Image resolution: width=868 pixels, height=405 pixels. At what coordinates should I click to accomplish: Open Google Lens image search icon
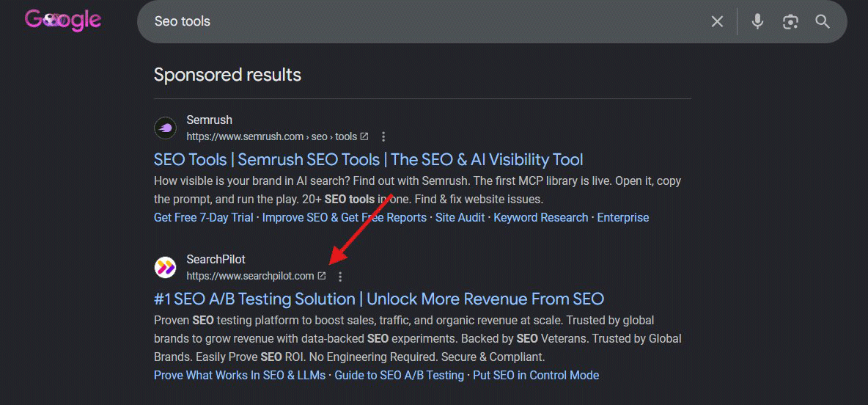click(x=790, y=21)
